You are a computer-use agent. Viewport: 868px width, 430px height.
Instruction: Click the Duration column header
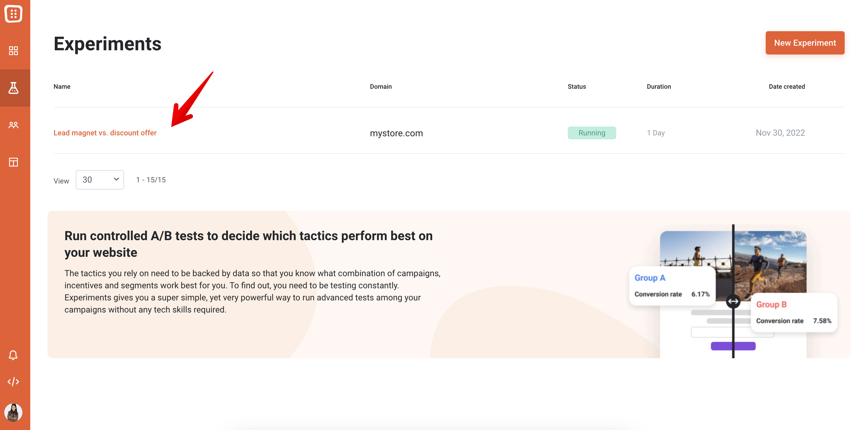pyautogui.click(x=658, y=87)
